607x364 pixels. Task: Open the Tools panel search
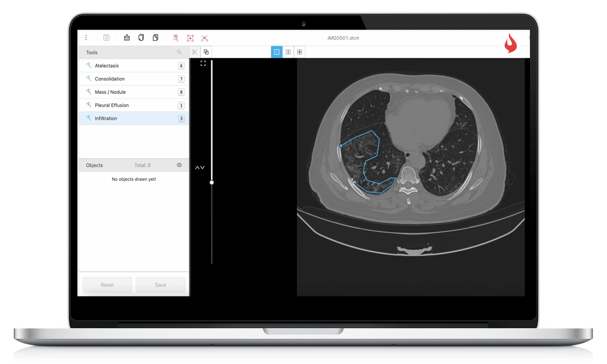click(x=179, y=52)
